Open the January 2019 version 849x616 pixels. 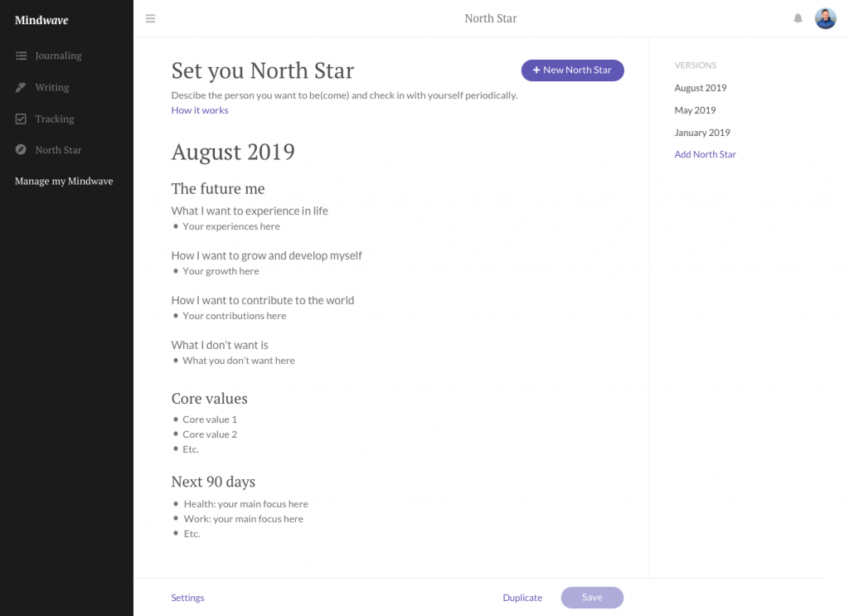click(702, 132)
